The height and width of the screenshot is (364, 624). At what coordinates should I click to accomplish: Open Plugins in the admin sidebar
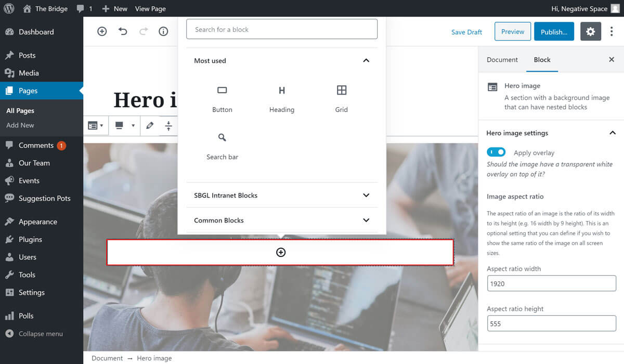pos(30,239)
